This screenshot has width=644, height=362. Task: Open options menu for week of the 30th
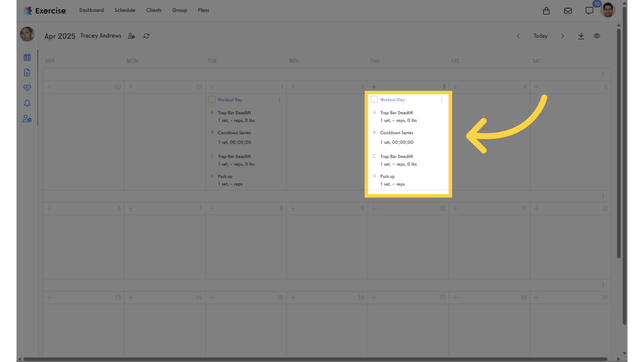click(603, 74)
